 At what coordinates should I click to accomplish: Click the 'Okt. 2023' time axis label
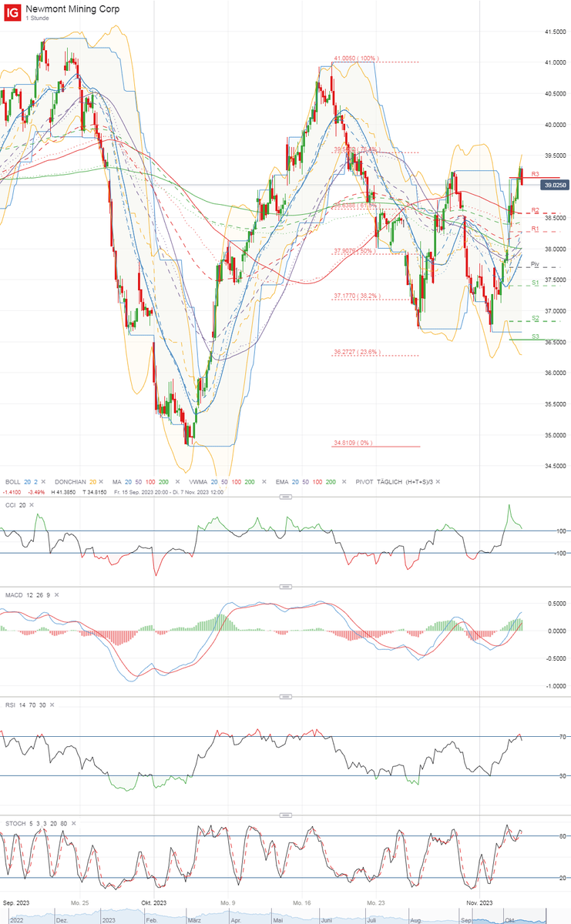coord(154,901)
